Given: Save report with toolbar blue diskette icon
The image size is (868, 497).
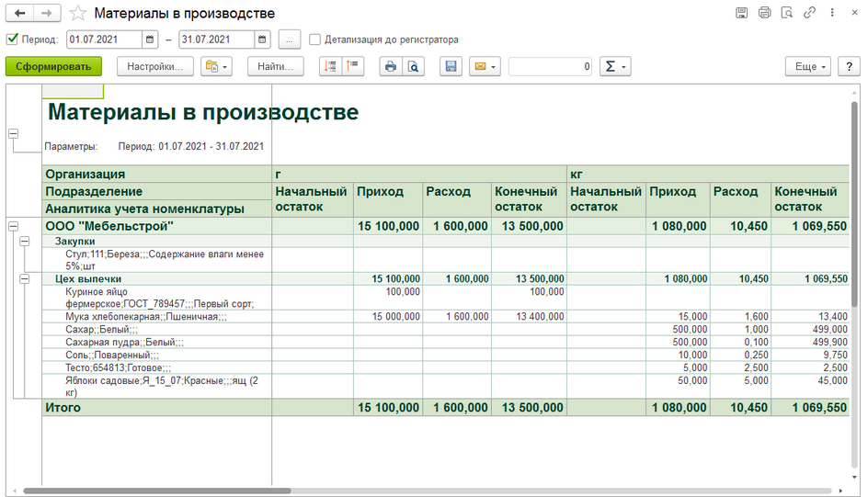Looking at the screenshot, I should click(x=451, y=66).
